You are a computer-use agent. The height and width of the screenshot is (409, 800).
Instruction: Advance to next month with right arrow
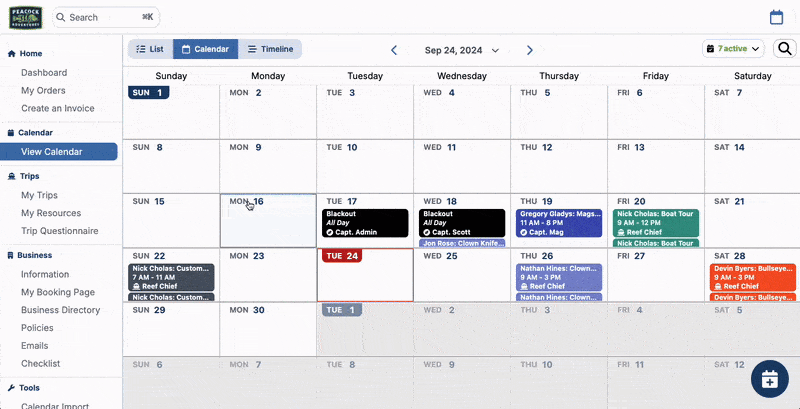pyautogui.click(x=529, y=50)
